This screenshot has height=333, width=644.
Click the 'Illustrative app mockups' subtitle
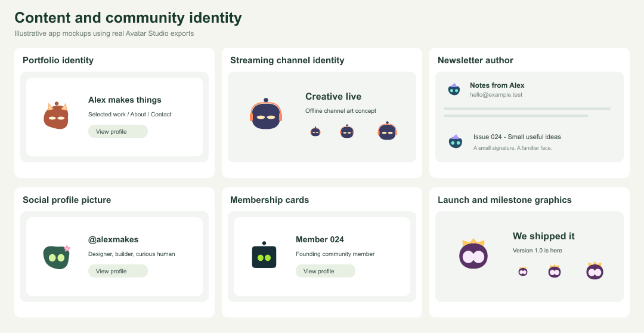(x=104, y=33)
